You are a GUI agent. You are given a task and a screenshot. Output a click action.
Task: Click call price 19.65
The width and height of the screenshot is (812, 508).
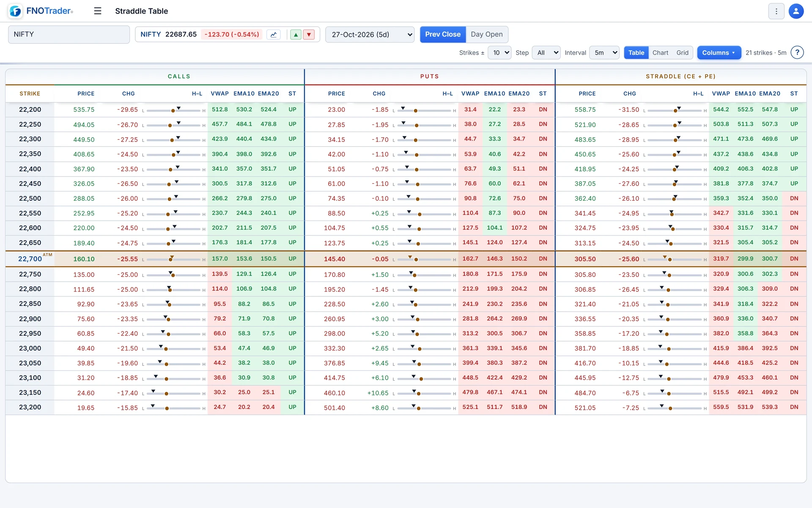(86, 408)
